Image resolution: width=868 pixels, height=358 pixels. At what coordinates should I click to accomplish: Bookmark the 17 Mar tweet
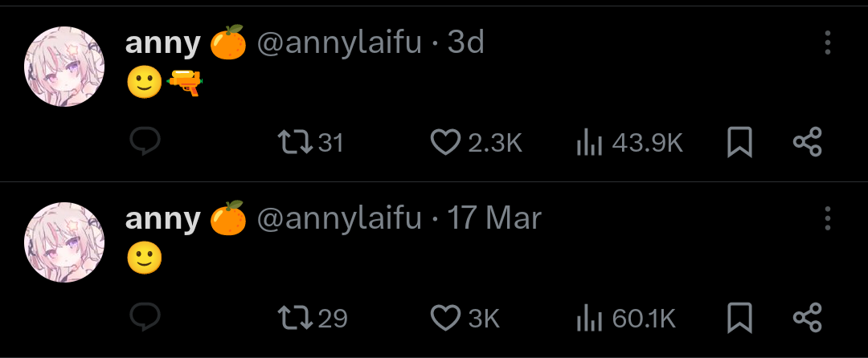click(x=739, y=318)
